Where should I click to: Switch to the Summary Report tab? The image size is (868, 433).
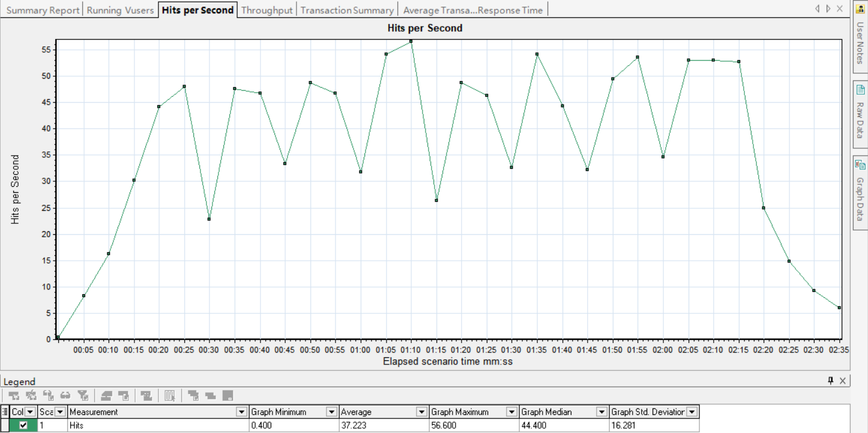click(x=43, y=10)
